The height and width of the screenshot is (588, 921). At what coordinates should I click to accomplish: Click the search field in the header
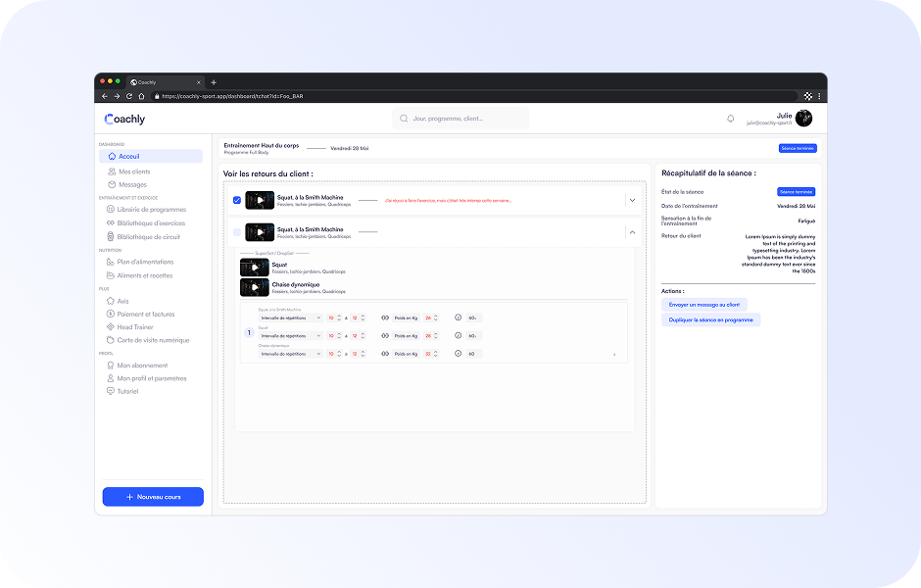click(x=460, y=119)
